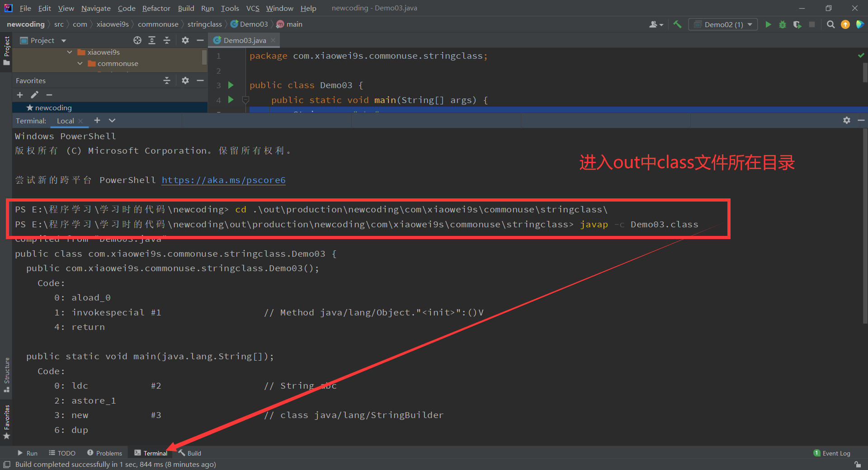This screenshot has height=470, width=868.
Task: Start debugging with the bug icon
Action: [783, 24]
